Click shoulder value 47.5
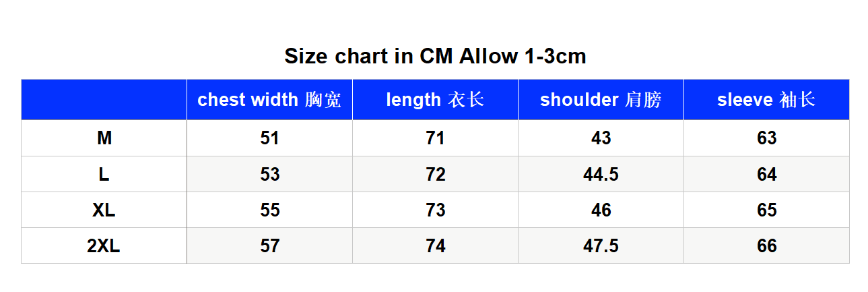The image size is (868, 292). pos(601,245)
